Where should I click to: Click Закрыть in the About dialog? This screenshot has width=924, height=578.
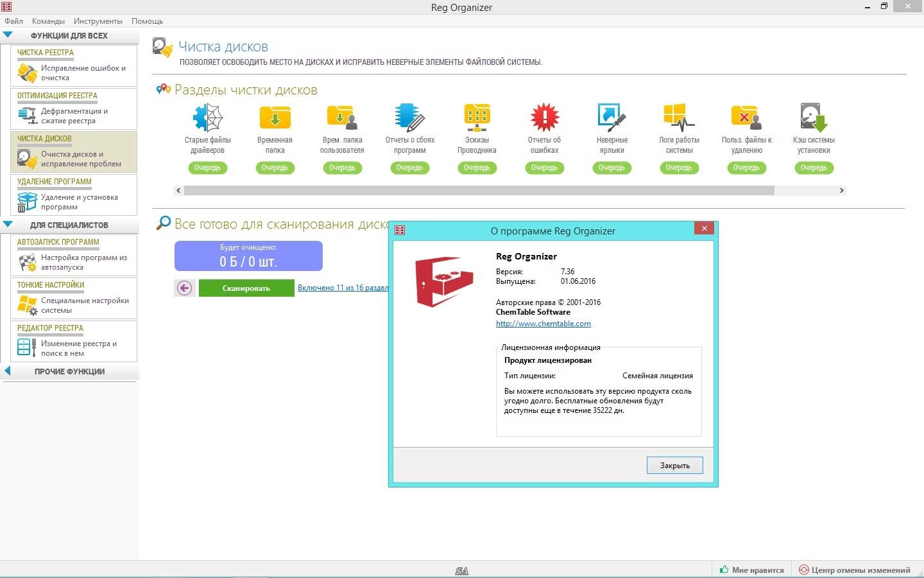pyautogui.click(x=674, y=465)
